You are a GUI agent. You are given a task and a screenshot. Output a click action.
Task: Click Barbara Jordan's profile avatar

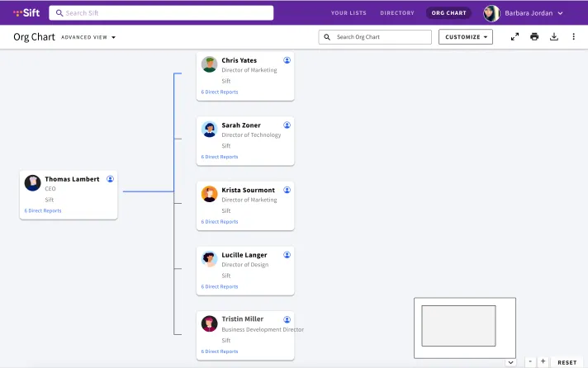tap(491, 13)
